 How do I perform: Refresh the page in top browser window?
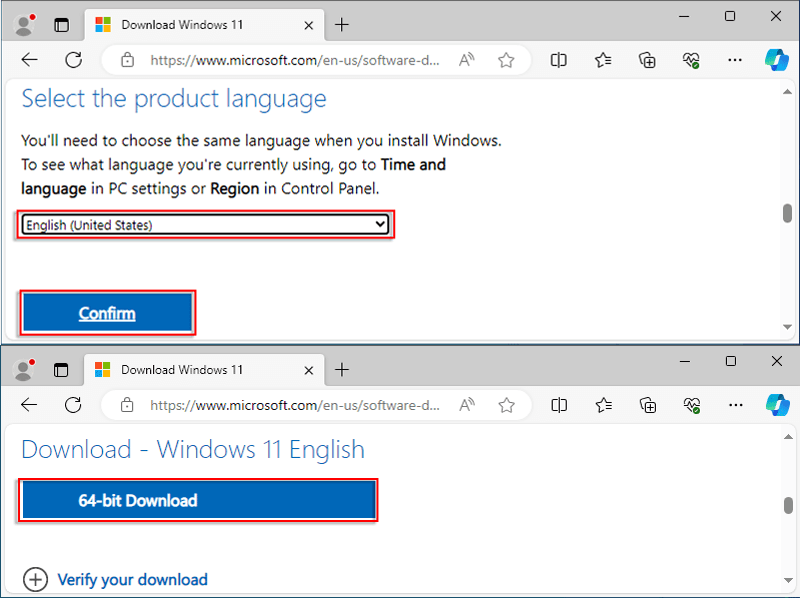(x=73, y=60)
